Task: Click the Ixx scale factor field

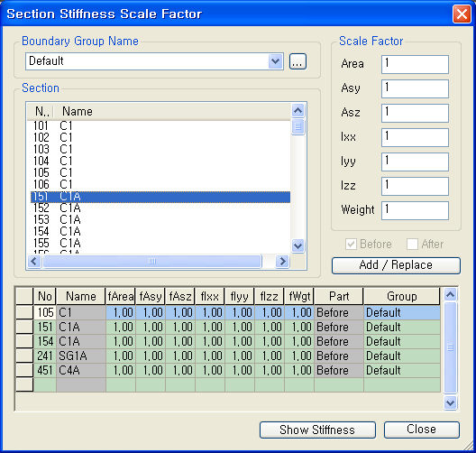Action: (x=415, y=137)
